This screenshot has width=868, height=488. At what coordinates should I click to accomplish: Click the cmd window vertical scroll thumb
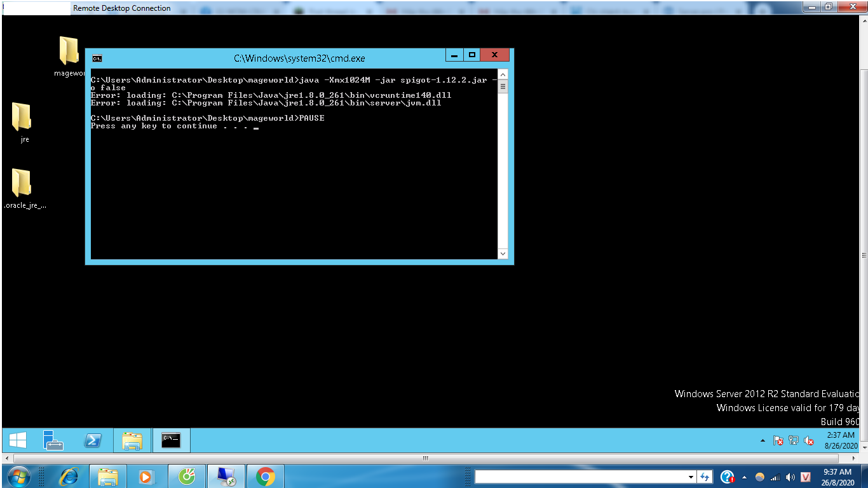tap(503, 86)
